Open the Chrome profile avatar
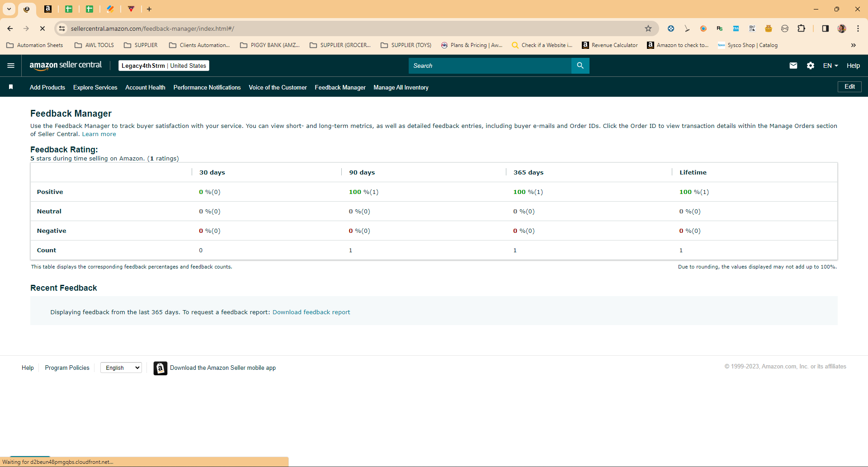Viewport: 868px width, 467px height. 842,28
